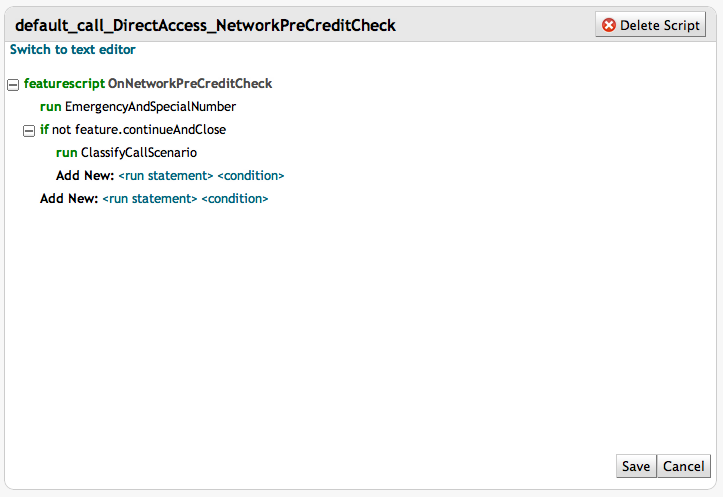
Task: Click the Add New label inside the if block
Action: click(85, 176)
